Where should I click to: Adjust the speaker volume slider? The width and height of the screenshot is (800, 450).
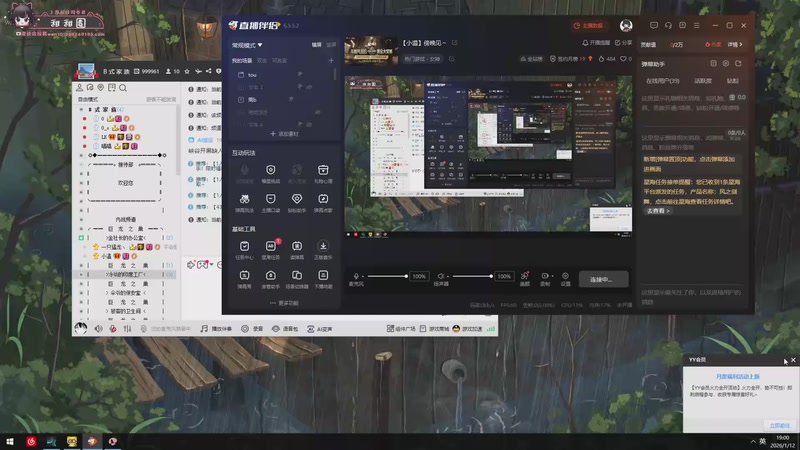pos(472,276)
